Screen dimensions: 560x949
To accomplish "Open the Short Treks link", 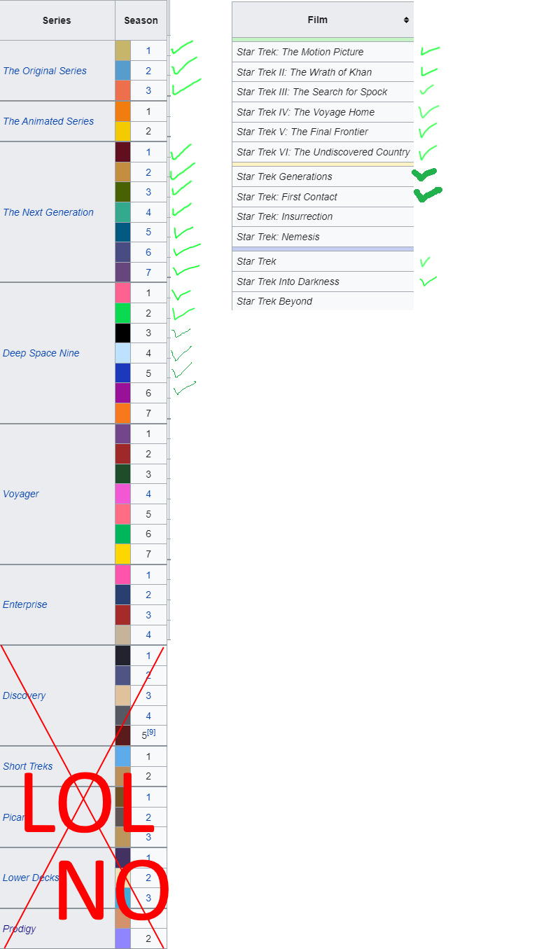I will tap(28, 766).
